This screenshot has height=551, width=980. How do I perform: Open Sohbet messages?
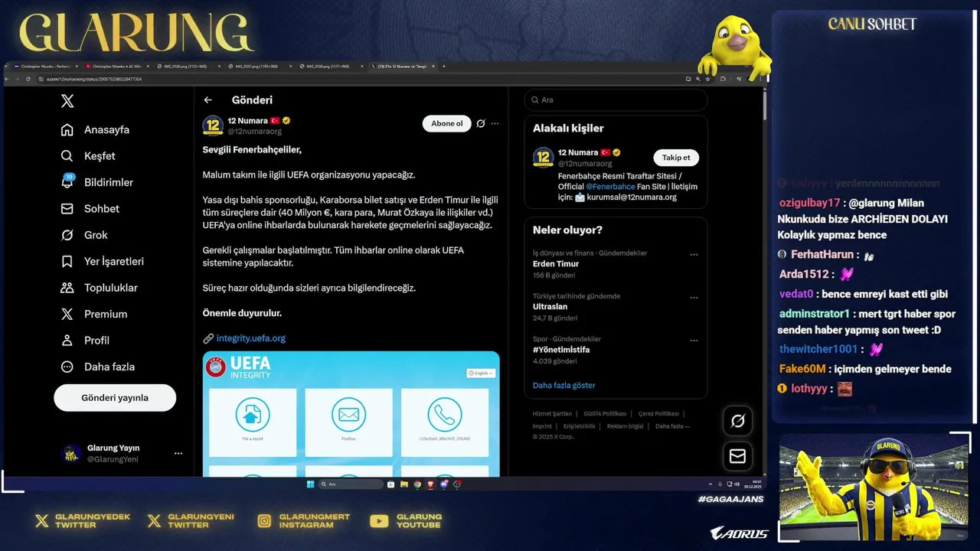[x=90, y=209]
